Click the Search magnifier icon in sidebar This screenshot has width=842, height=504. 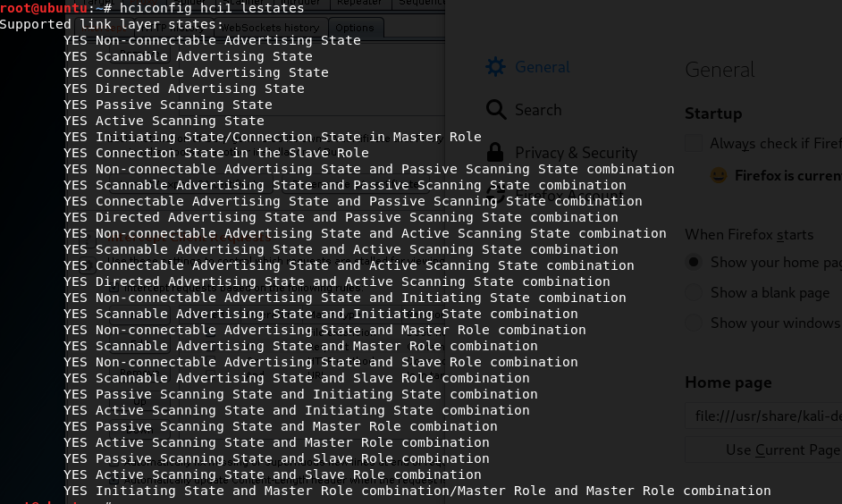496,110
